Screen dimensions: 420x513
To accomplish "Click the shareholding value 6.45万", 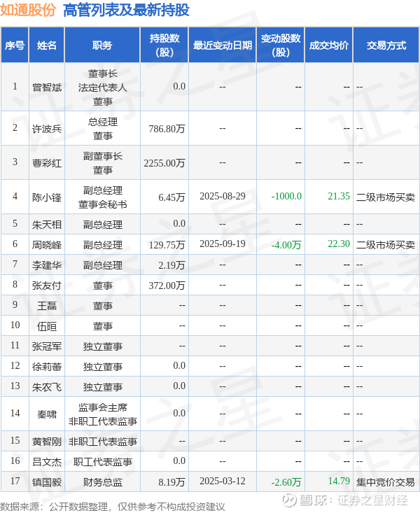I will pyautogui.click(x=172, y=197).
